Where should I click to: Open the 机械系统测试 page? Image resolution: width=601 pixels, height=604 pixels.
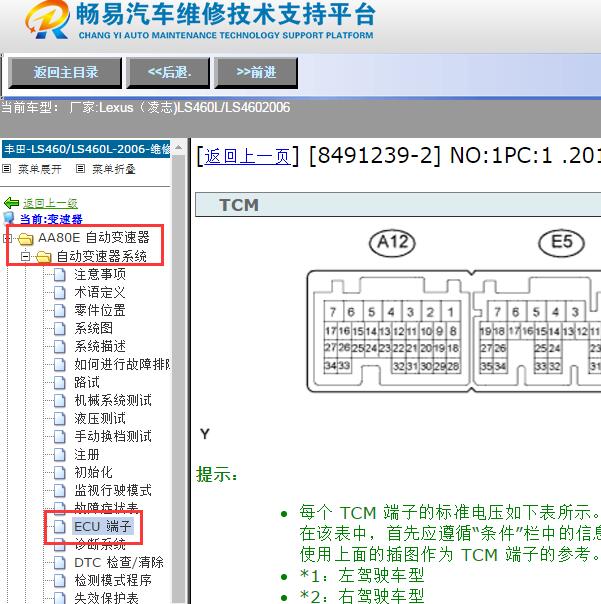[x=113, y=401]
